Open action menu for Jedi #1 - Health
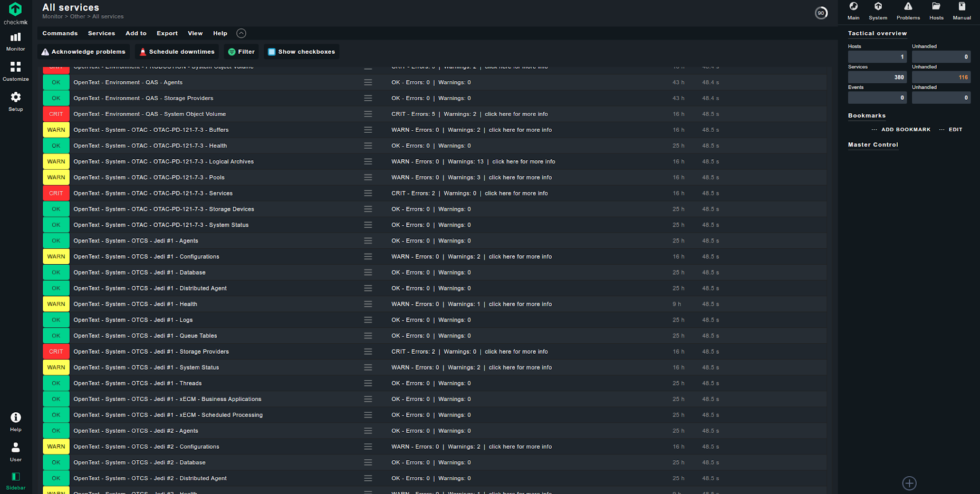This screenshot has height=494, width=980. tap(368, 304)
